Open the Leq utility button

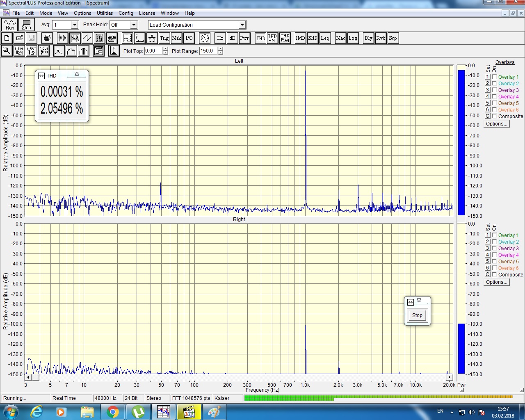[x=325, y=38]
